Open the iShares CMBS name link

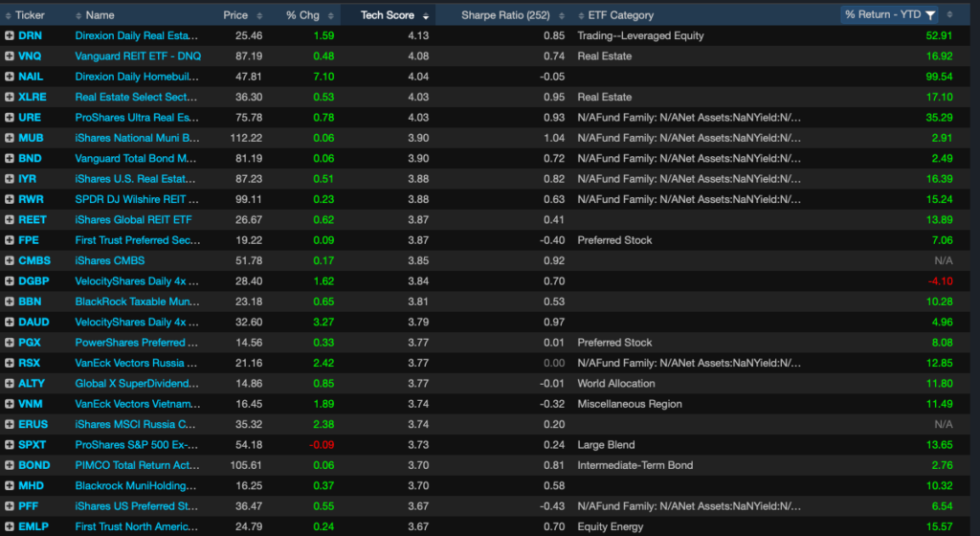pos(109,260)
